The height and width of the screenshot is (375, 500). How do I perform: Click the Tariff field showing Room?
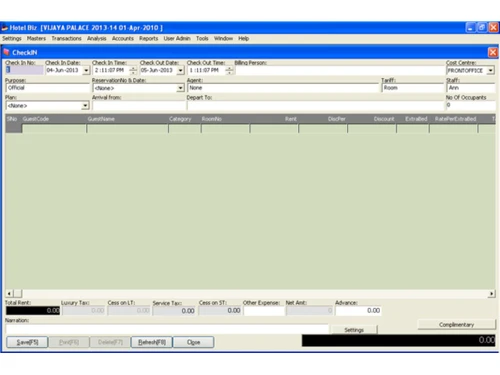click(x=413, y=88)
